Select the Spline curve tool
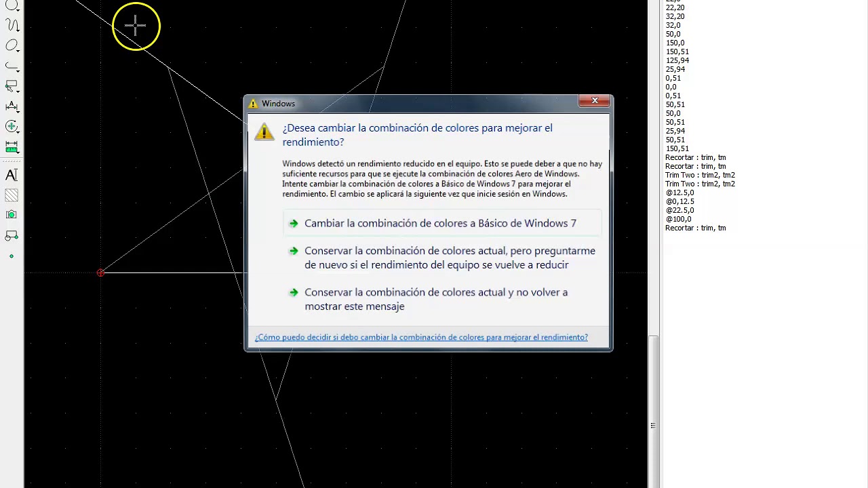 coord(12,25)
